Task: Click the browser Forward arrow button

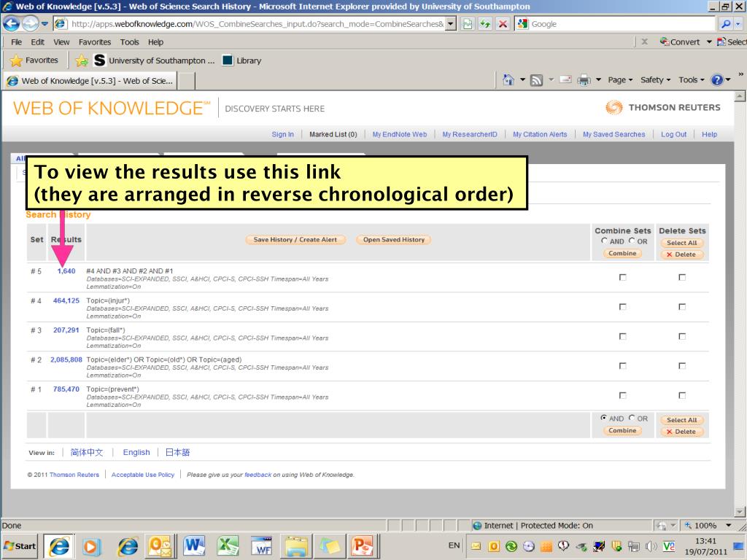Action: point(30,23)
